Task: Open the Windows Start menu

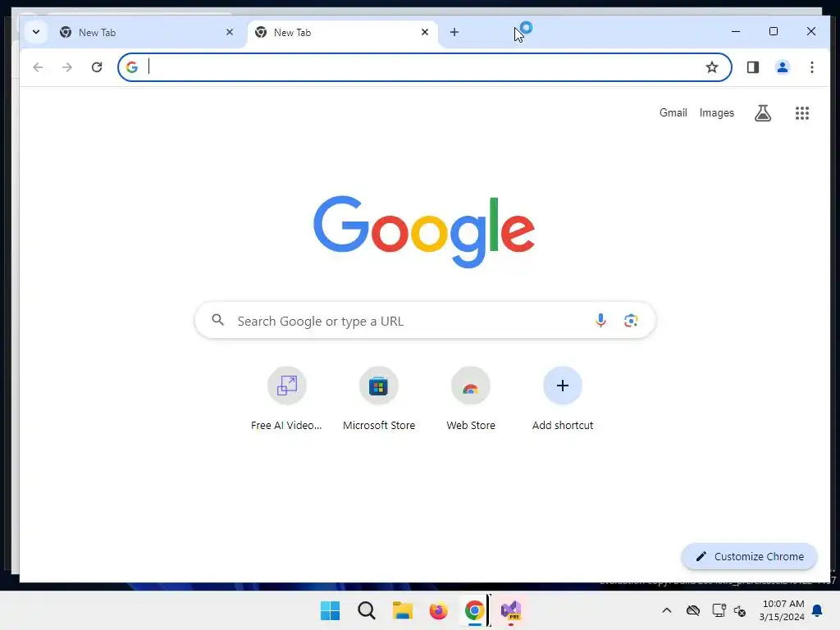Action: click(330, 610)
